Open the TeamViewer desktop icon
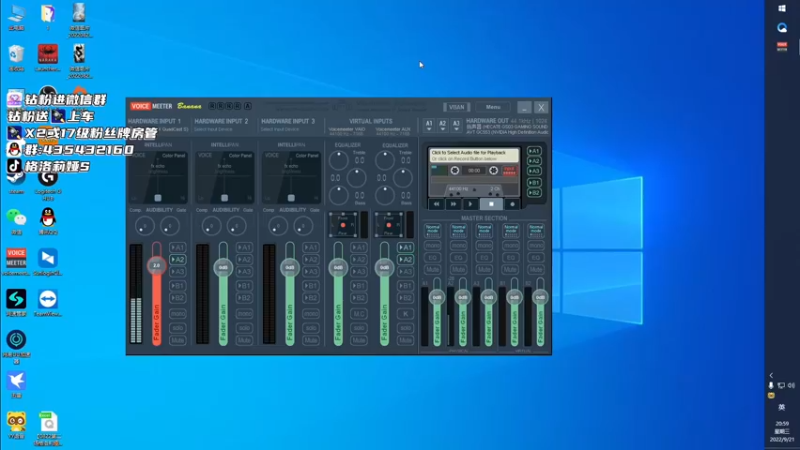Image resolution: width=800 pixels, height=450 pixels. point(48,303)
